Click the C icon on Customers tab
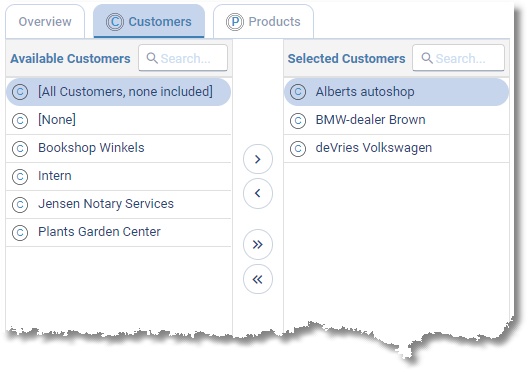The width and height of the screenshot is (528, 373). tap(115, 22)
